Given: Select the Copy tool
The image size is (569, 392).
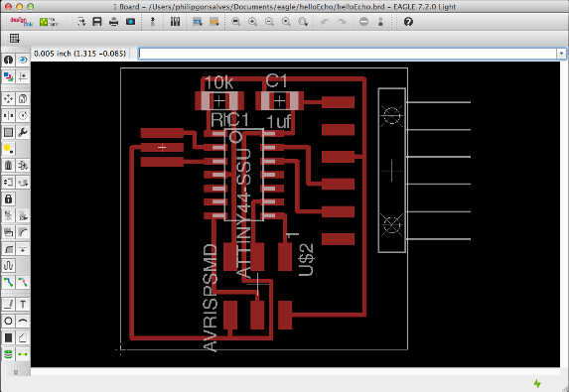Looking at the screenshot, I should 23,98.
